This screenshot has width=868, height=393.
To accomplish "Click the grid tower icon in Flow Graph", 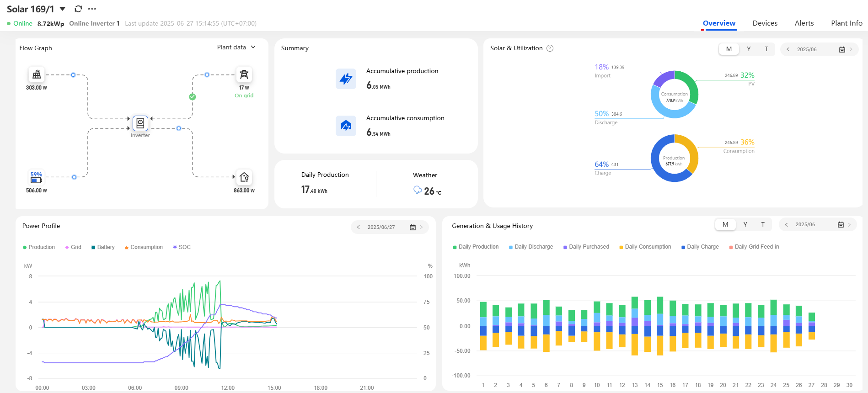I will pyautogui.click(x=244, y=74).
